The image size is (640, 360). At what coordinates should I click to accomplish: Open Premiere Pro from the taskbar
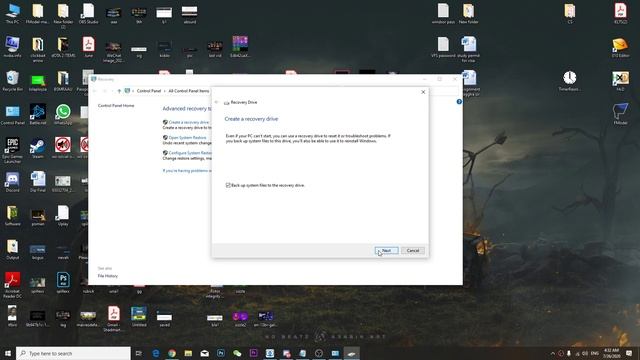tap(253, 353)
